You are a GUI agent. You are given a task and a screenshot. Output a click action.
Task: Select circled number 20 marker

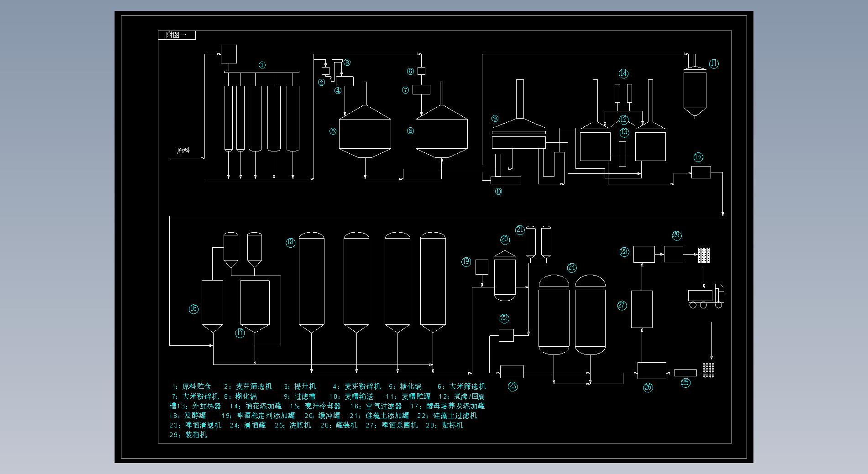click(x=505, y=240)
